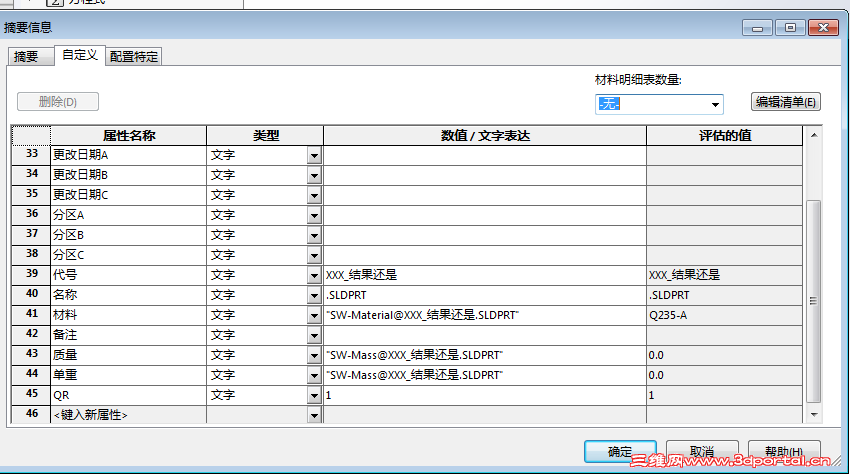Open type dropdown for 更改日期B row

click(x=314, y=176)
